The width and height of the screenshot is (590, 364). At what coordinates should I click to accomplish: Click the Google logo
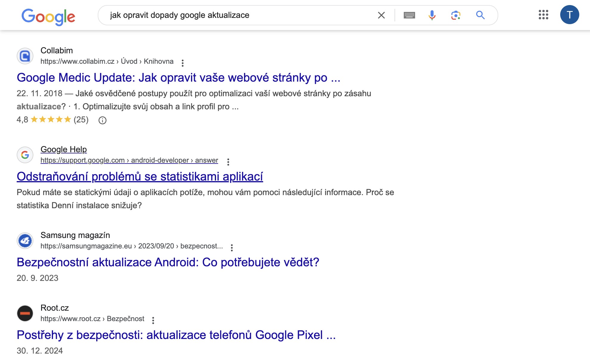click(x=48, y=16)
